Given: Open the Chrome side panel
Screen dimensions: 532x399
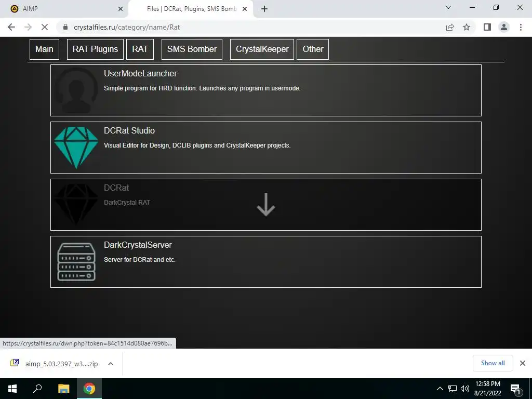Looking at the screenshot, I should coord(487,27).
